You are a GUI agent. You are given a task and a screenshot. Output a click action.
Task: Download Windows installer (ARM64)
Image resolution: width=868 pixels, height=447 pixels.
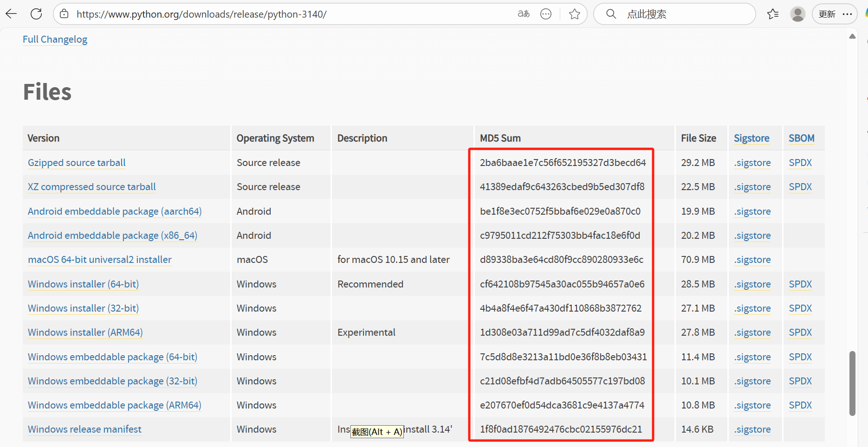coord(85,332)
